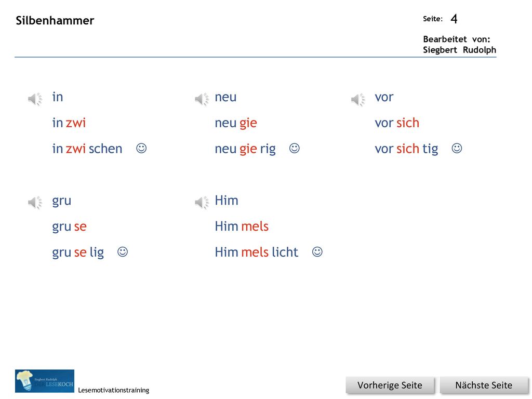Click the smiley next to "in zwi schen"
Viewport: 532px width, 399px height.
coord(141,148)
